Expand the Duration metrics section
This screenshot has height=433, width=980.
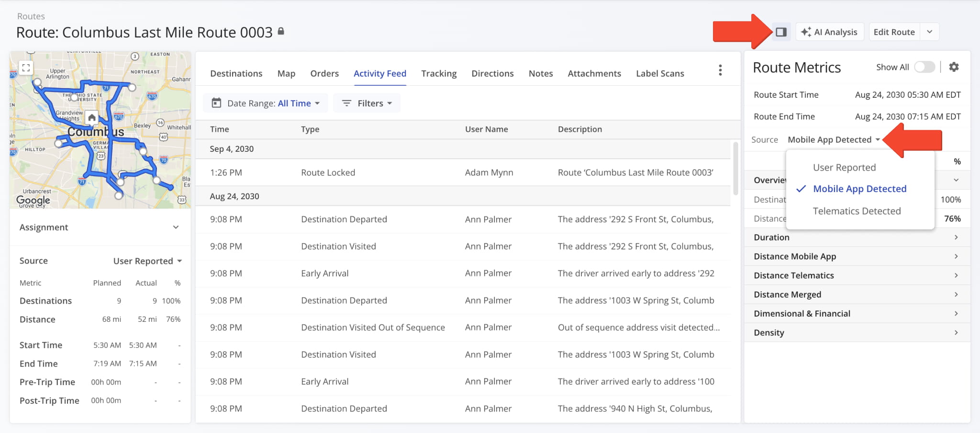857,237
